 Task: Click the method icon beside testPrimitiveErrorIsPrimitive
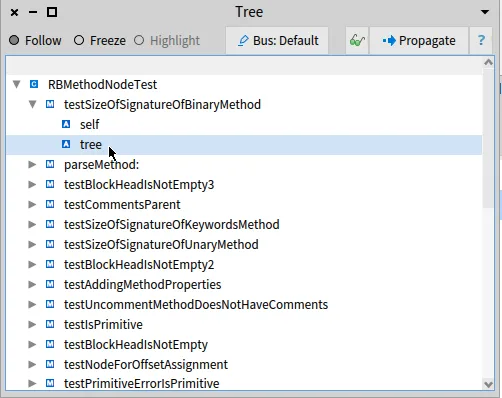50,383
